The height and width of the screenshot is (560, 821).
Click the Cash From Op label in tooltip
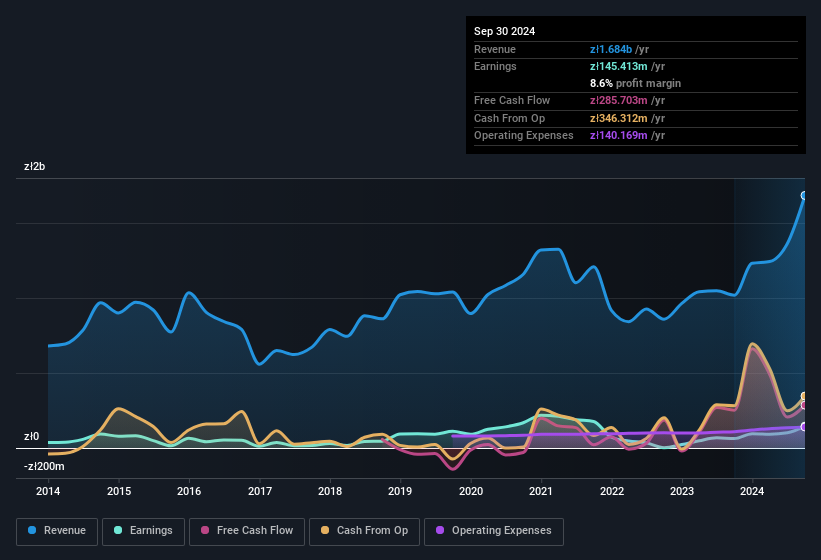pos(509,118)
